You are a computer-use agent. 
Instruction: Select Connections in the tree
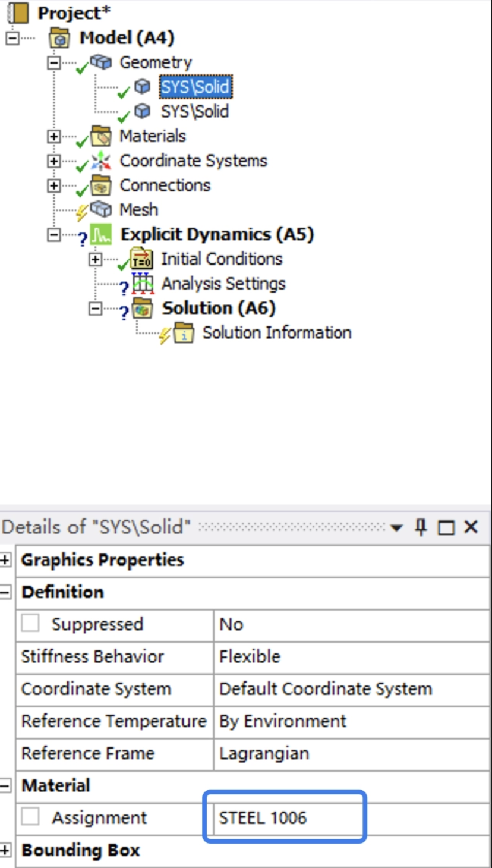click(x=165, y=185)
